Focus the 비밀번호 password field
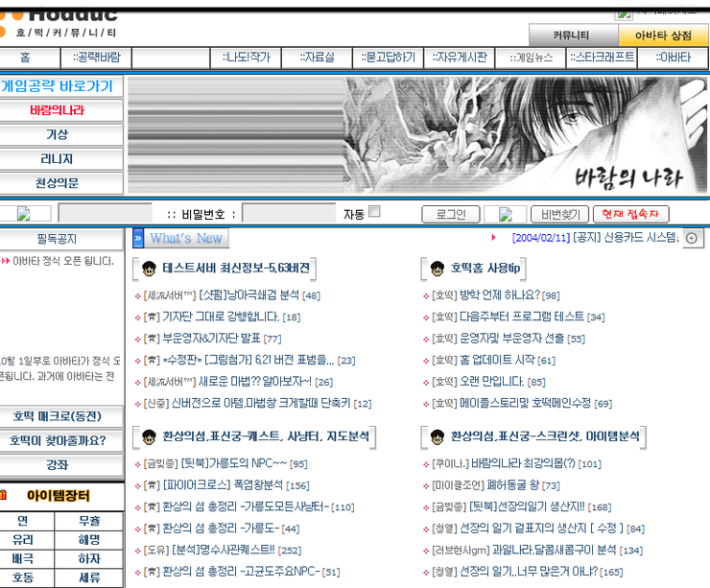Screen dimensions: 710x588 289,213
